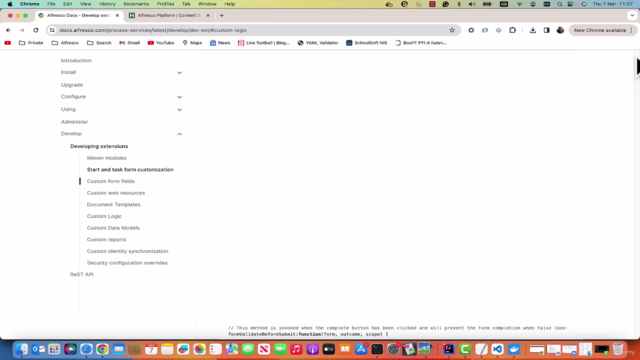The width and height of the screenshot is (640, 360).
Task: Close the Alfresco Platform tab
Action: pos(208,16)
